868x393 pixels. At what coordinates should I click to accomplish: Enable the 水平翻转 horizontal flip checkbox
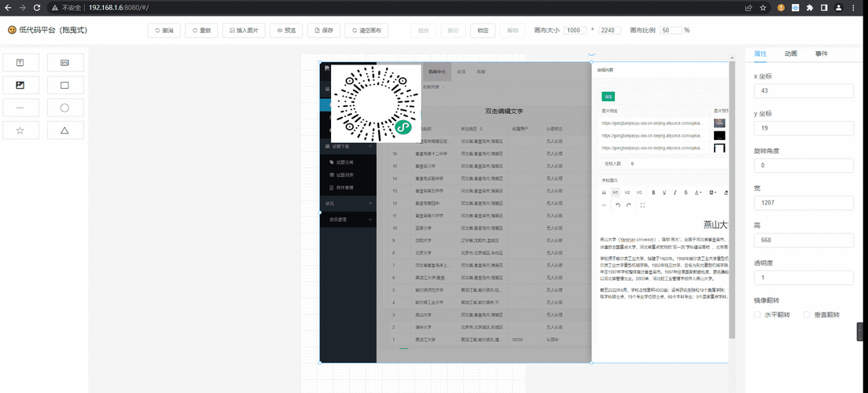(x=757, y=314)
